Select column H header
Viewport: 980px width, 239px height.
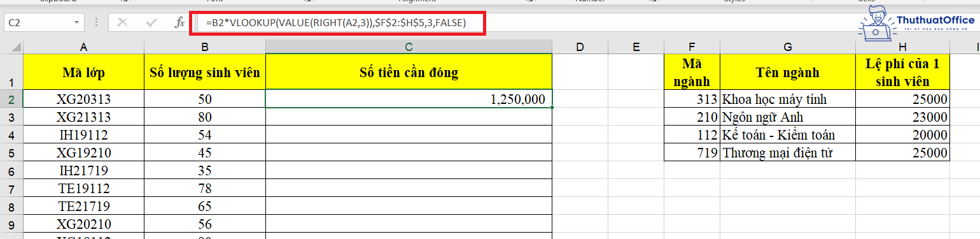tap(902, 47)
